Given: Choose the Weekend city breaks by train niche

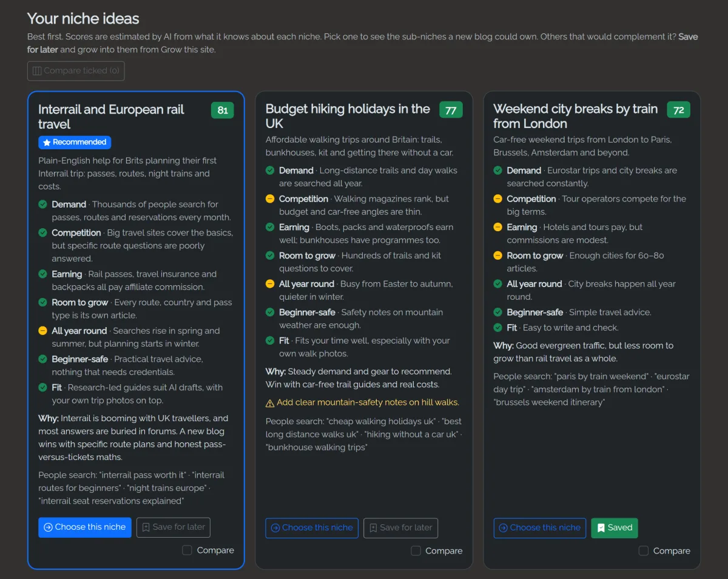Looking at the screenshot, I should [x=540, y=527].
